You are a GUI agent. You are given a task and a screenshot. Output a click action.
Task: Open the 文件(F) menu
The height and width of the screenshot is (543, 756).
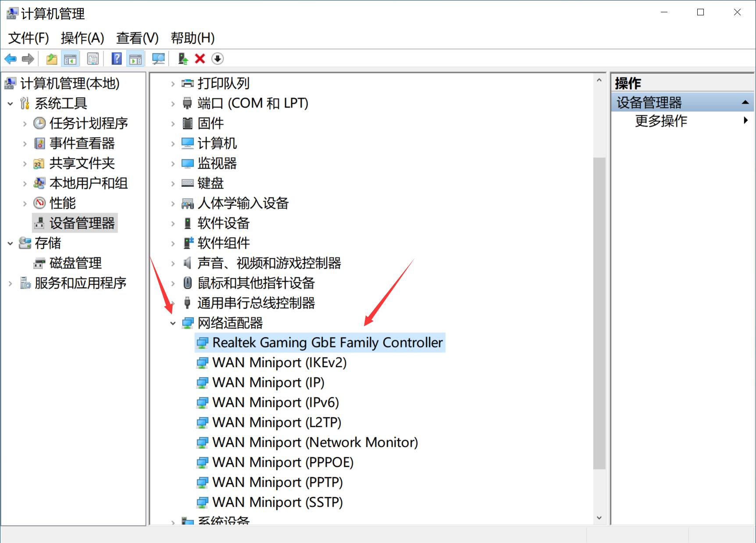tap(29, 38)
